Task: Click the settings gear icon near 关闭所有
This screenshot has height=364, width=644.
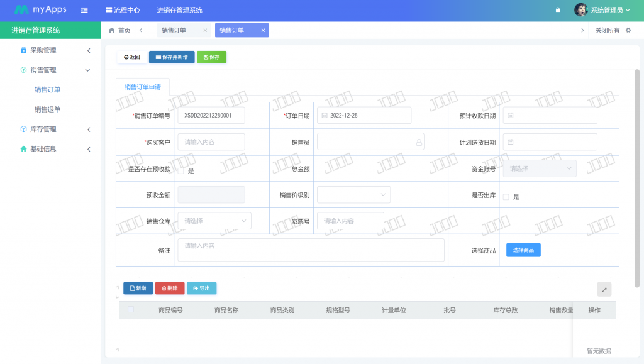Action: (x=628, y=30)
